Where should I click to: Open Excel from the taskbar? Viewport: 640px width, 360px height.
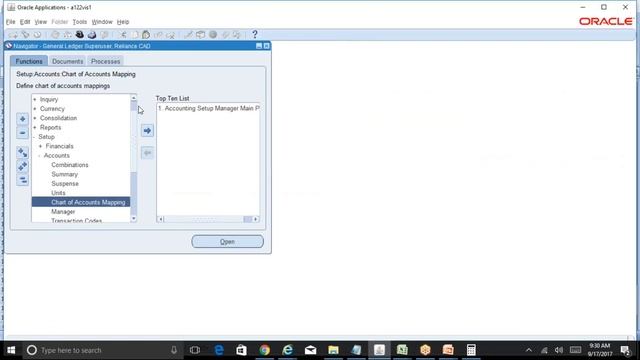(402, 350)
